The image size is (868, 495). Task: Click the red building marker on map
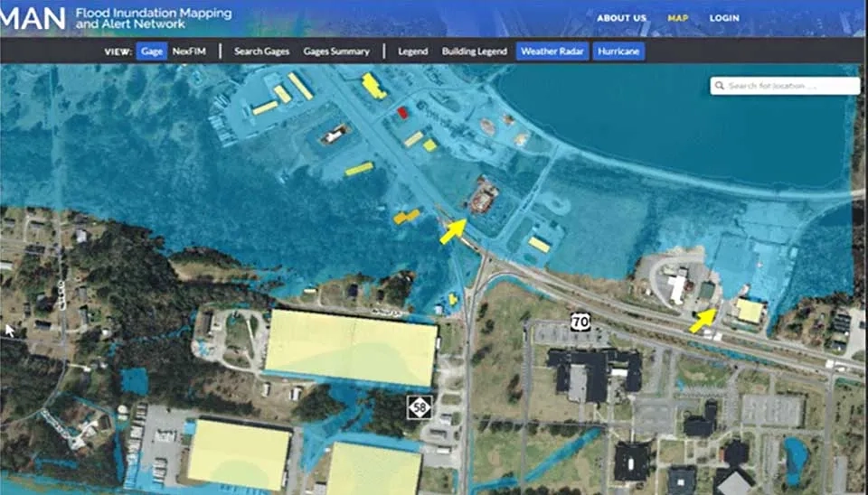tap(402, 113)
